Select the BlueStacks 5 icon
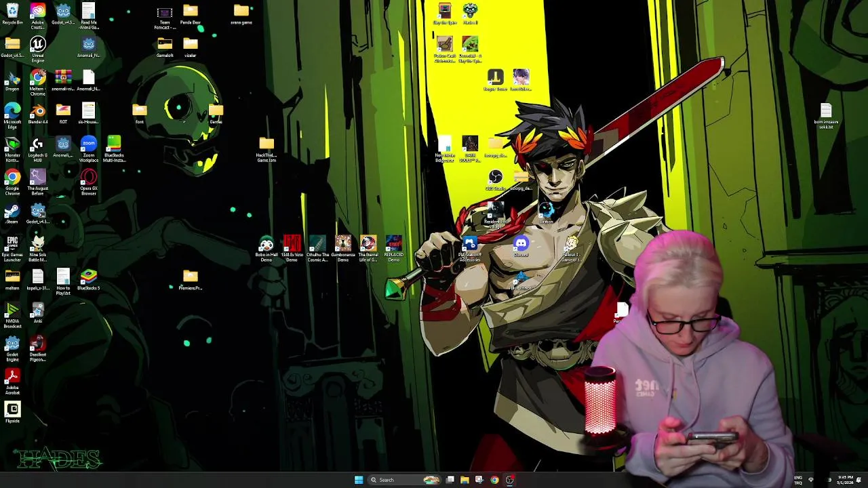Image resolution: width=868 pixels, height=488 pixels. click(89, 280)
